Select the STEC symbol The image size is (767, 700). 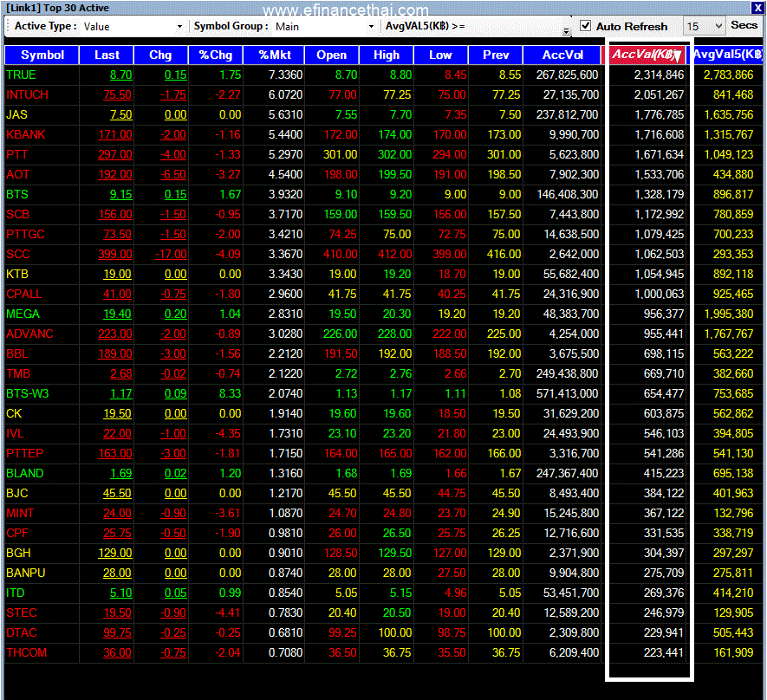(22, 613)
